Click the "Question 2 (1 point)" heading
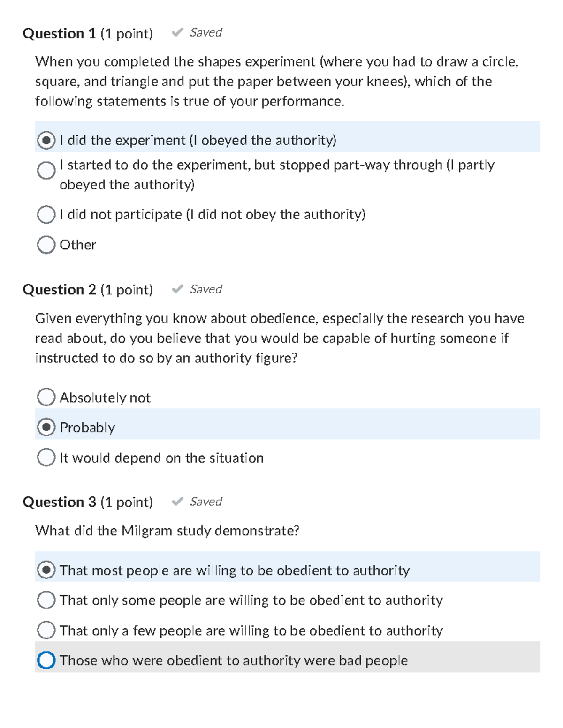 click(x=89, y=289)
